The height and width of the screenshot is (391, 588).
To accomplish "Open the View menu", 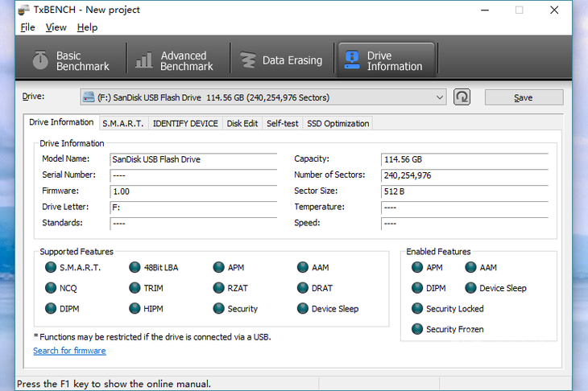I will [x=56, y=27].
